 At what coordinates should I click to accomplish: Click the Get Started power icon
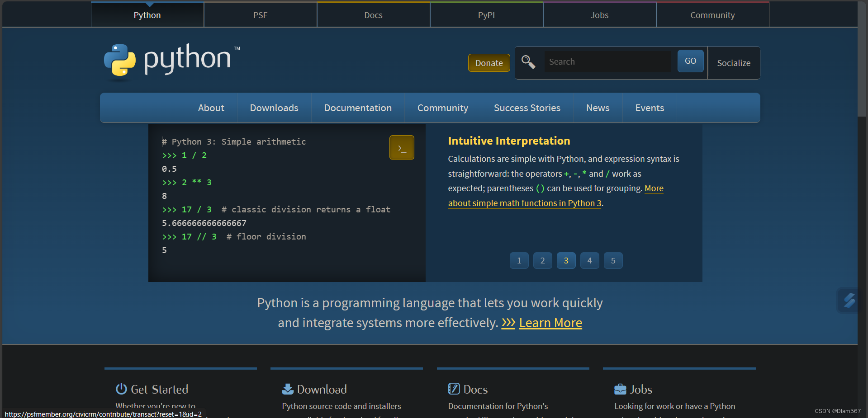pos(121,389)
